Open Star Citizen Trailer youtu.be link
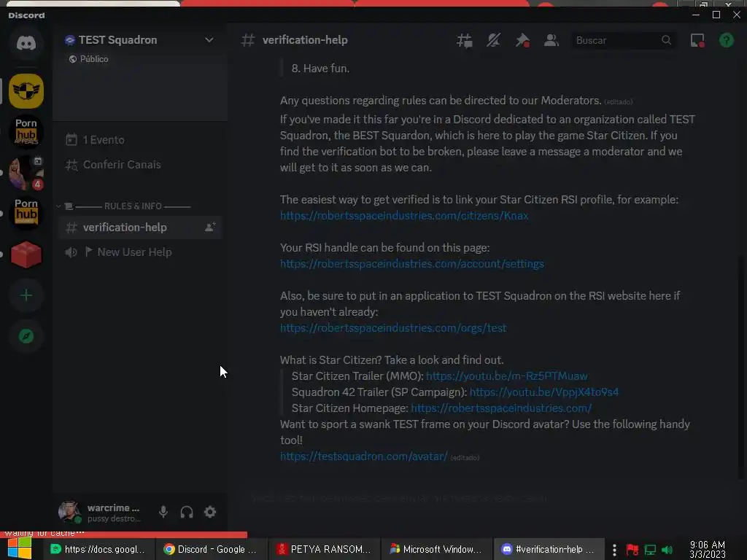 [x=506, y=376]
